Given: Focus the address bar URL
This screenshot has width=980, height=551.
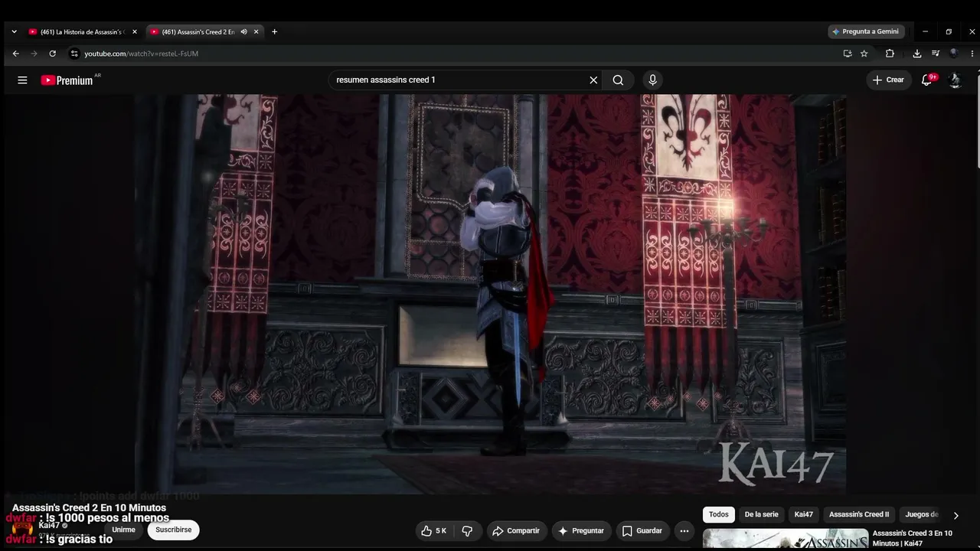Looking at the screenshot, I should pyautogui.click(x=141, y=54).
